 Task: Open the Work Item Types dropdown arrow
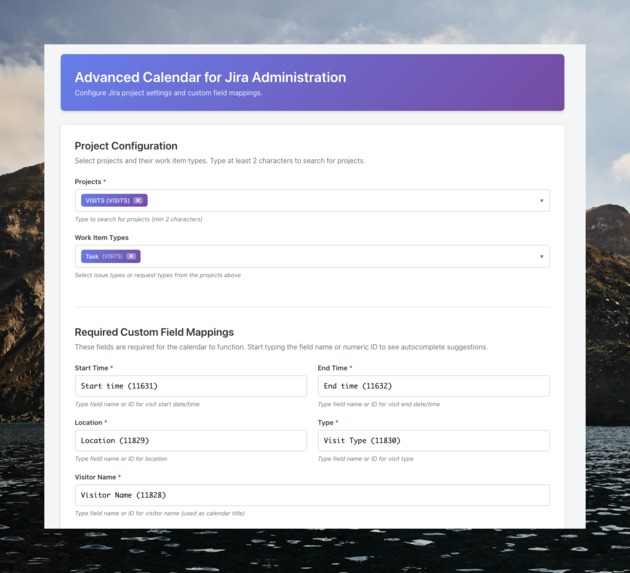[541, 256]
